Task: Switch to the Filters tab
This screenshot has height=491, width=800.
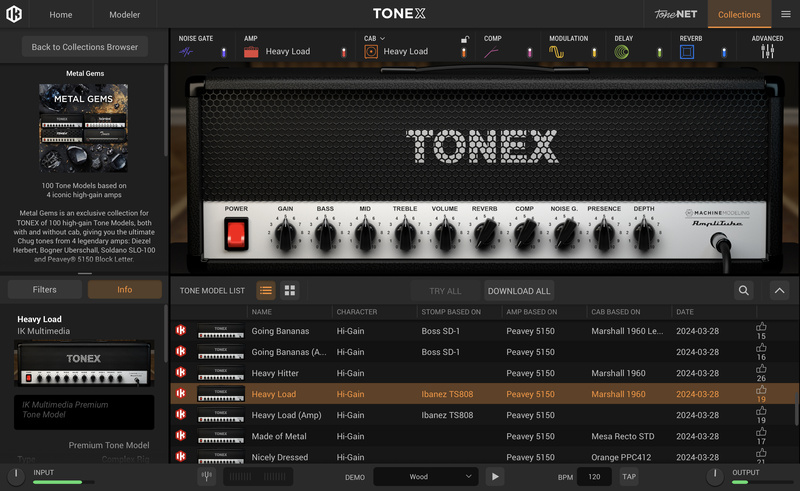Action: click(45, 289)
